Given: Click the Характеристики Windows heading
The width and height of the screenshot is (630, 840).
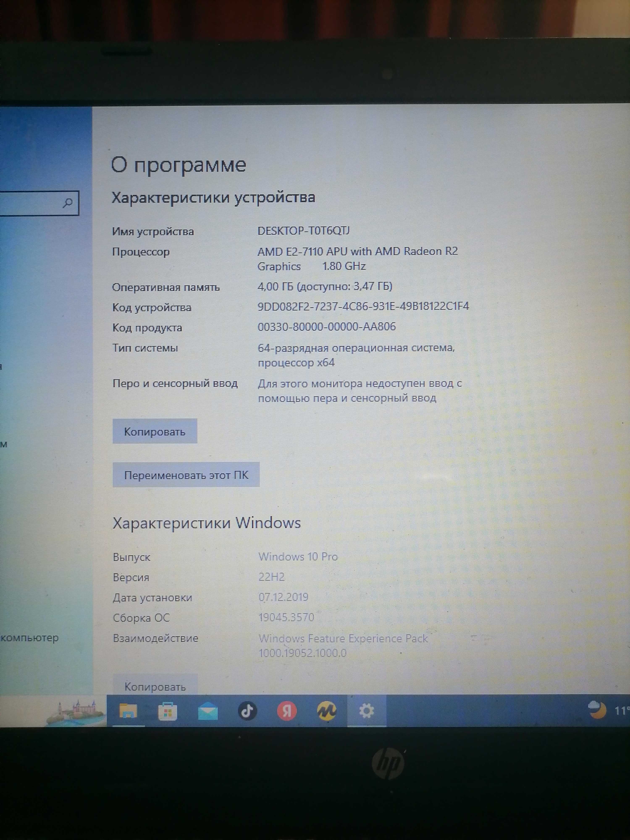Looking at the screenshot, I should coord(207,523).
